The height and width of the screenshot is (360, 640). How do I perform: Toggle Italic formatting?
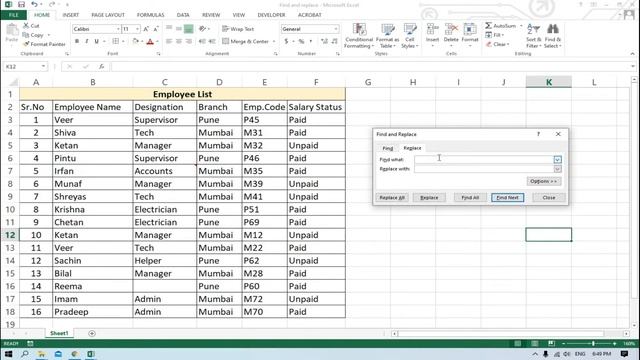[87, 41]
